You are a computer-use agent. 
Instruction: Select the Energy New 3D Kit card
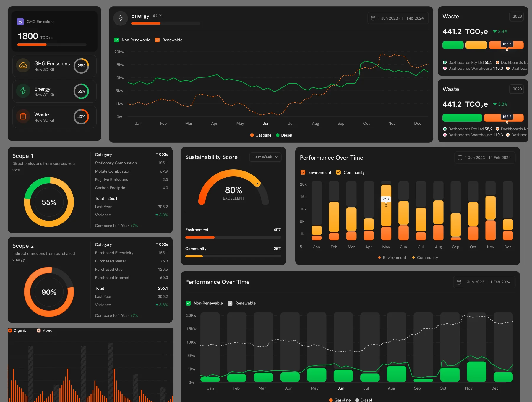tap(54, 91)
